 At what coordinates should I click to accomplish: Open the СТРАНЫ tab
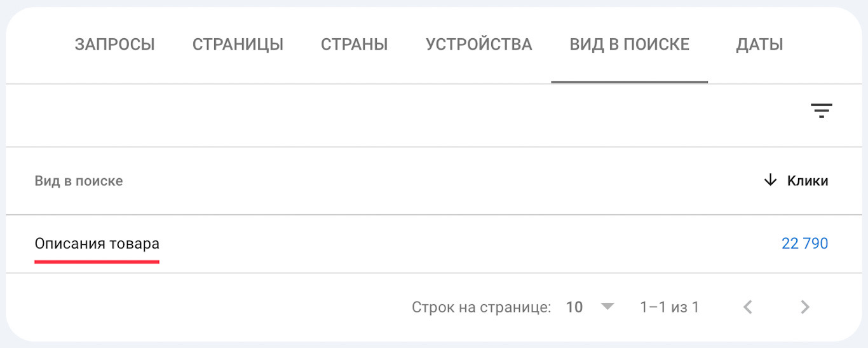(354, 45)
